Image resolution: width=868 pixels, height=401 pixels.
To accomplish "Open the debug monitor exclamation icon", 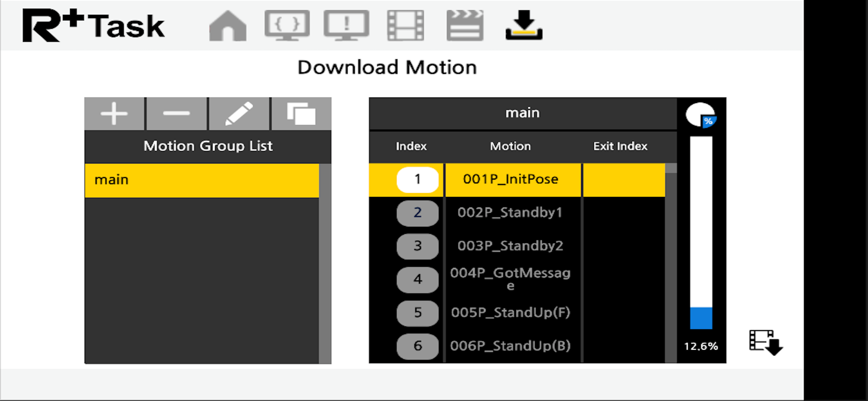I will tap(346, 25).
